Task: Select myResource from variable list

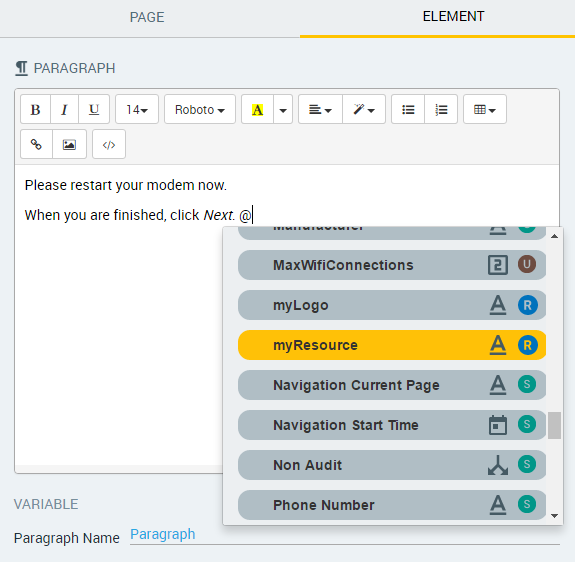Action: (392, 345)
